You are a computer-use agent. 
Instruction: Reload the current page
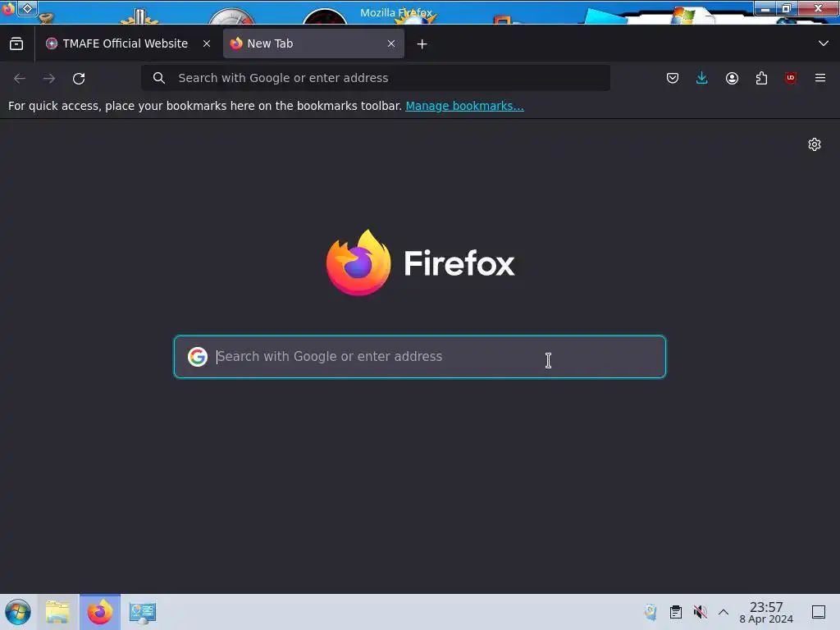(79, 78)
